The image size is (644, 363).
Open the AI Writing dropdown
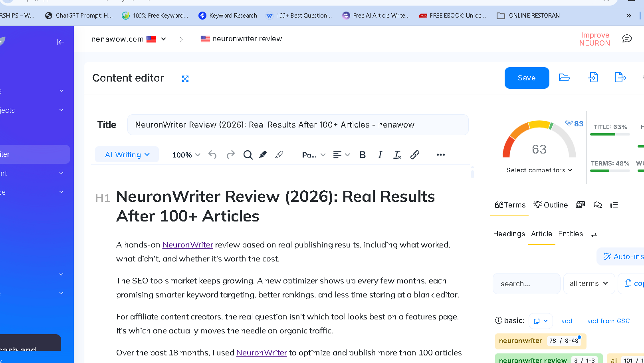[x=127, y=155]
